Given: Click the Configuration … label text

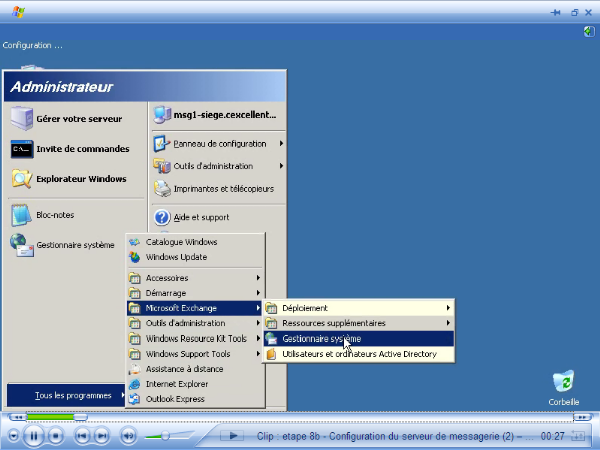Looking at the screenshot, I should 32,45.
